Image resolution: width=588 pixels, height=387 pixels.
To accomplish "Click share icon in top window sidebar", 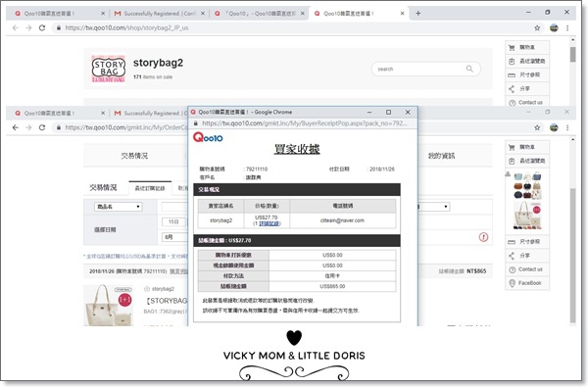I will [512, 88].
